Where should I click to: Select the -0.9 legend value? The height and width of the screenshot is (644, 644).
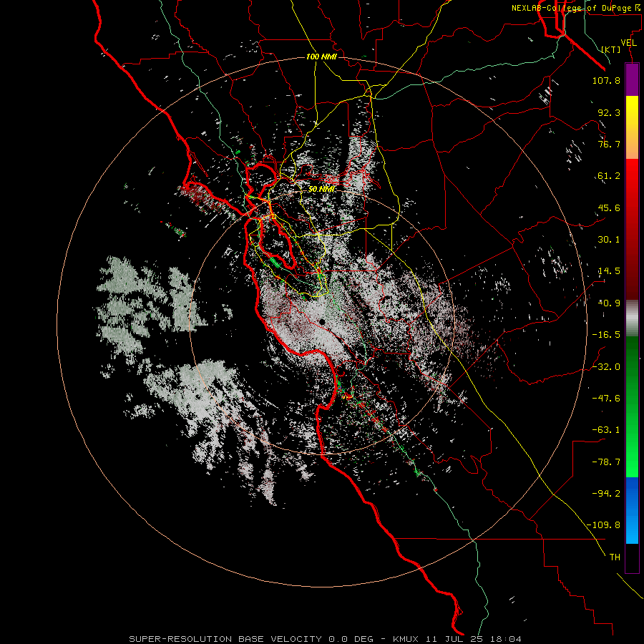[609, 303]
